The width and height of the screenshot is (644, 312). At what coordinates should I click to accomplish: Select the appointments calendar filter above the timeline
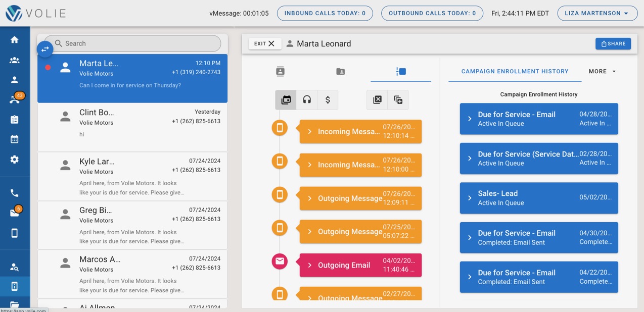coord(286,99)
